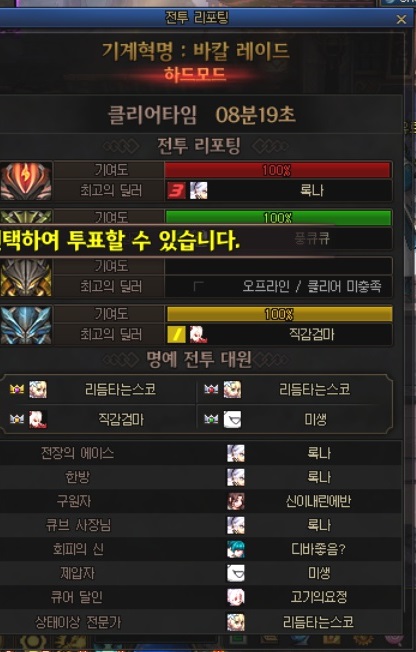Click the 디바좋음? teal-haired character portrait
The height and width of the screenshot is (652, 416).
[x=236, y=549]
